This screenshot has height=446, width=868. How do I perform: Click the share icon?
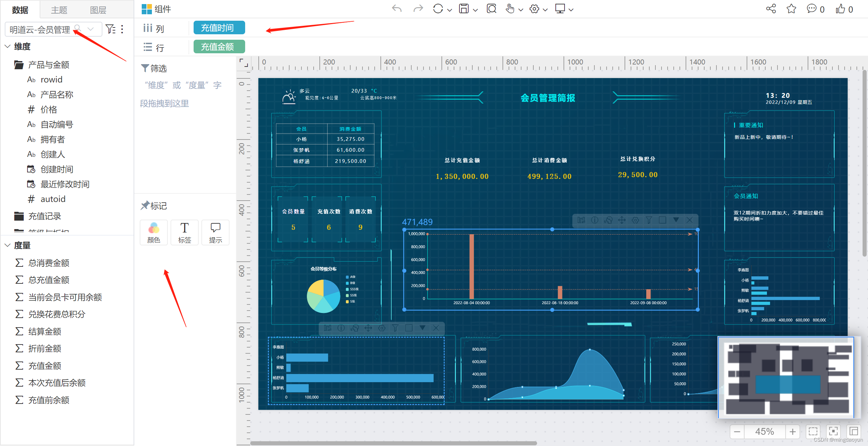[771, 9]
